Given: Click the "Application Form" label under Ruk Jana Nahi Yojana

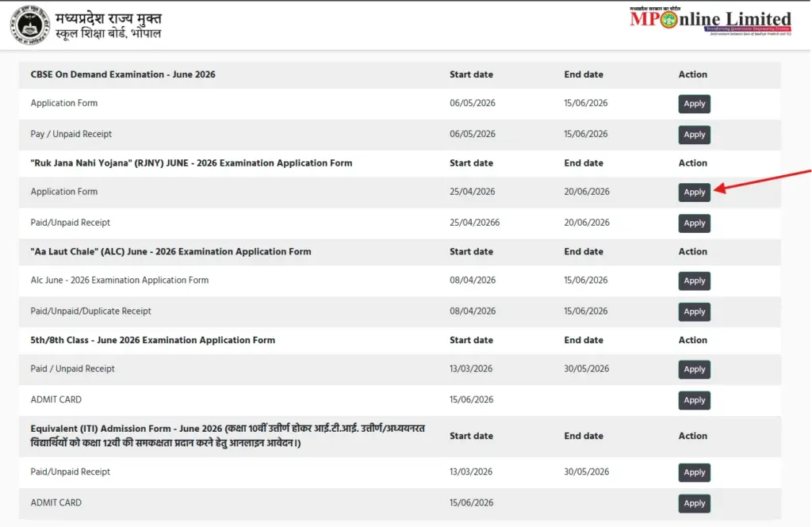Looking at the screenshot, I should pyautogui.click(x=63, y=192).
